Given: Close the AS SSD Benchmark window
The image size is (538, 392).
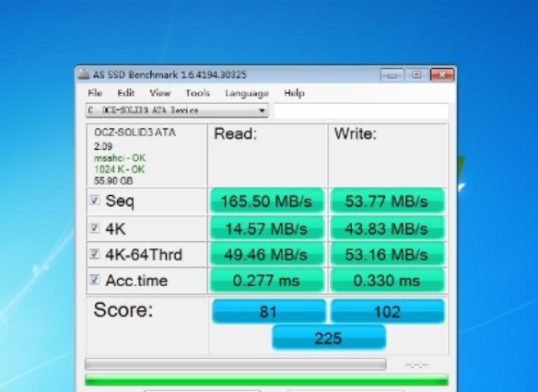Looking at the screenshot, I should [442, 75].
